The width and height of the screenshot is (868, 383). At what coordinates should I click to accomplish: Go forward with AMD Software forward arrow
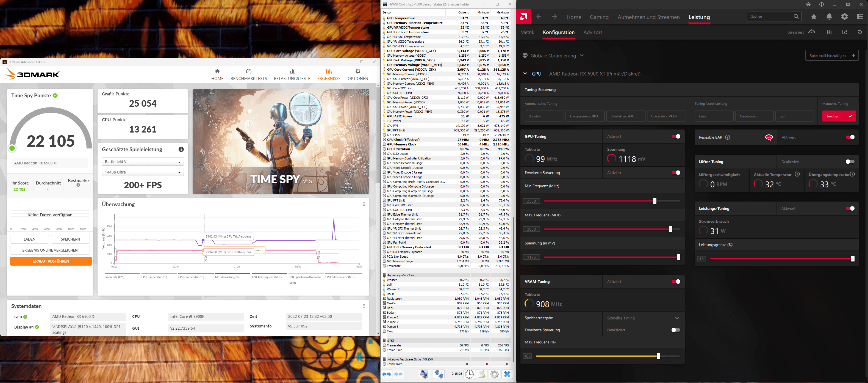[554, 16]
